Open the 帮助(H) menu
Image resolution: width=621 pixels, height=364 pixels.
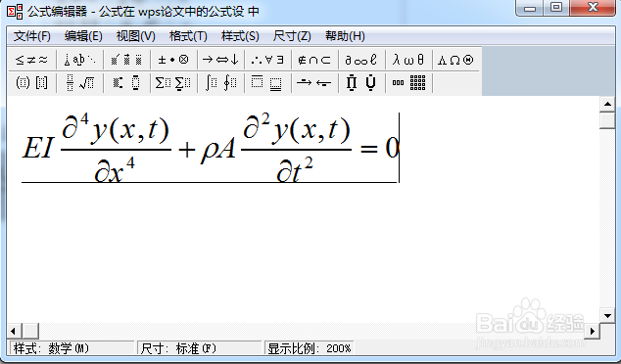[x=345, y=36]
